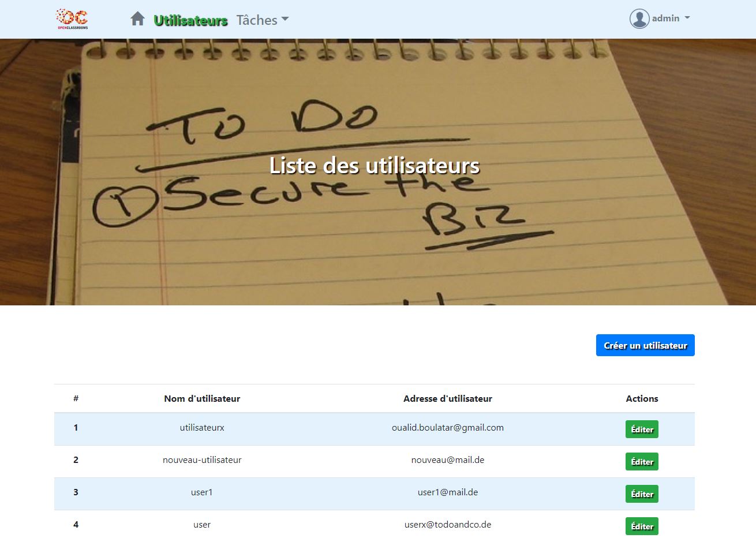This screenshot has width=756, height=553.
Task: Click the Liste des utilisateurs heading
Action: pyautogui.click(x=375, y=166)
